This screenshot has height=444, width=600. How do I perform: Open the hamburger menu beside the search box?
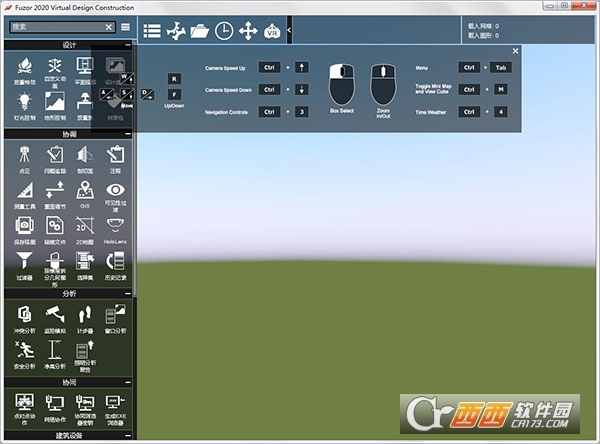point(126,27)
